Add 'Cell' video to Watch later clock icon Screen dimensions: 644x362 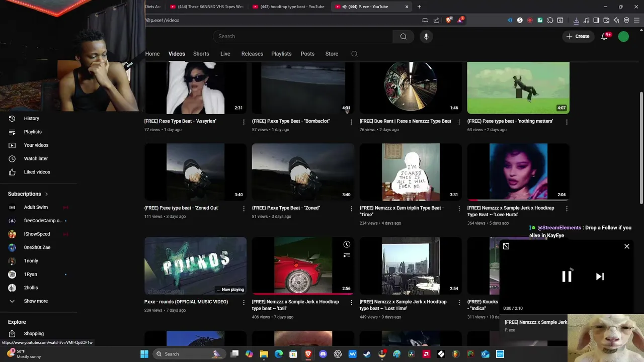[x=347, y=244]
